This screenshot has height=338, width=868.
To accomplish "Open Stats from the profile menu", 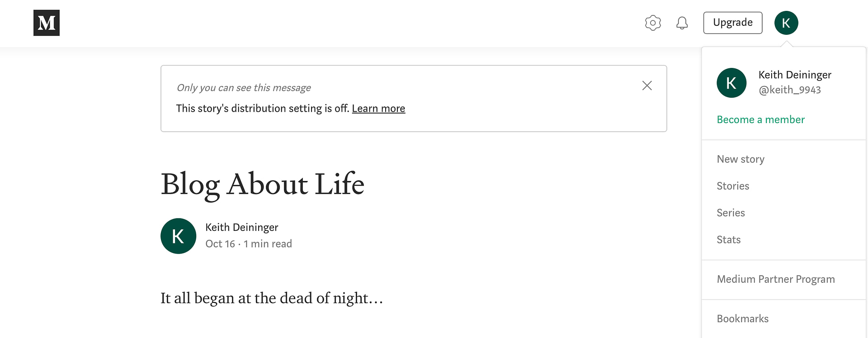I will click(728, 240).
